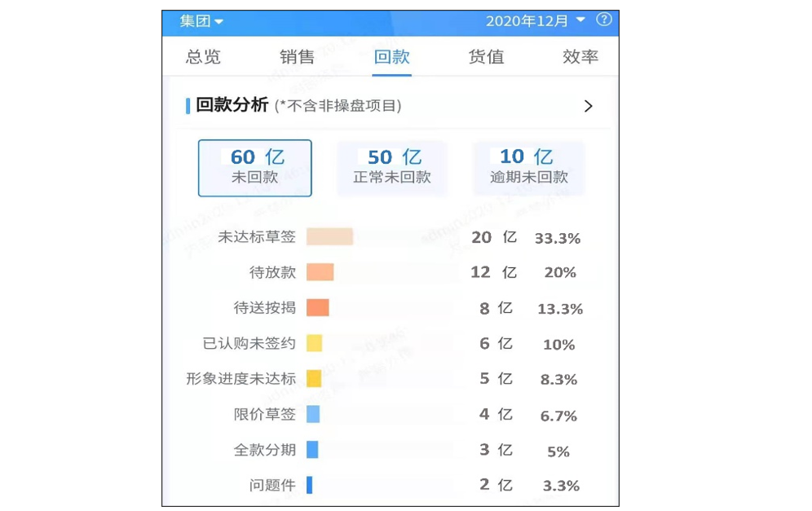The width and height of the screenshot is (812, 511).
Task: Select the 回款 tab
Action: click(391, 57)
